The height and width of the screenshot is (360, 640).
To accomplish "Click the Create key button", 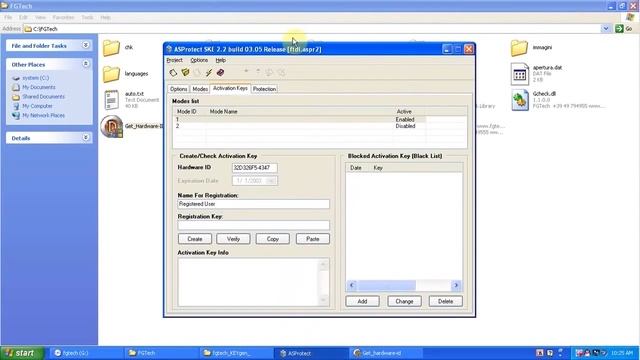I will pyautogui.click(x=195, y=239).
